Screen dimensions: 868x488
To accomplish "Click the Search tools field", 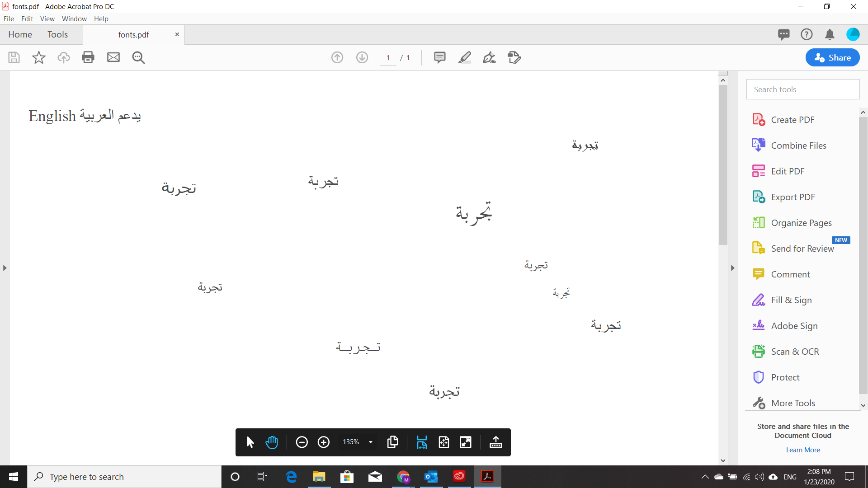I will tap(802, 89).
